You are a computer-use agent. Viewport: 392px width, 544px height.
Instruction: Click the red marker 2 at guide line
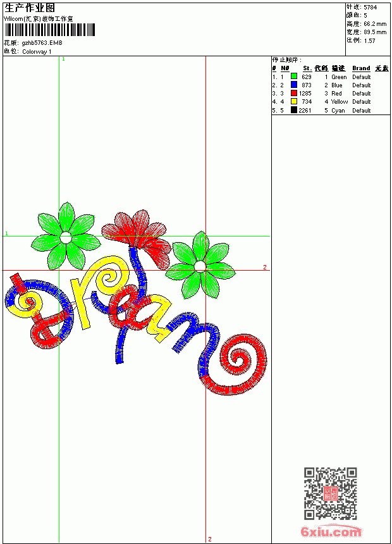pos(265,267)
